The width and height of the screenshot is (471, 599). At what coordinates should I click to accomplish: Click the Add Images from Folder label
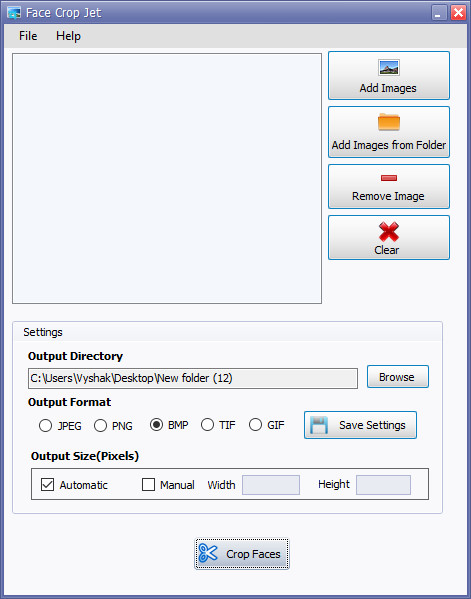click(389, 145)
